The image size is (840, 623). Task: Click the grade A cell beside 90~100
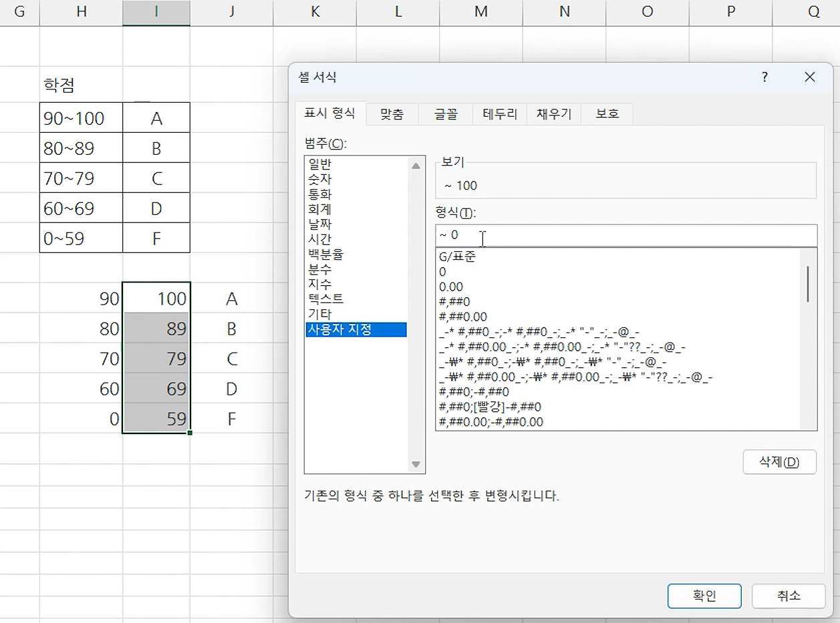pos(156,118)
